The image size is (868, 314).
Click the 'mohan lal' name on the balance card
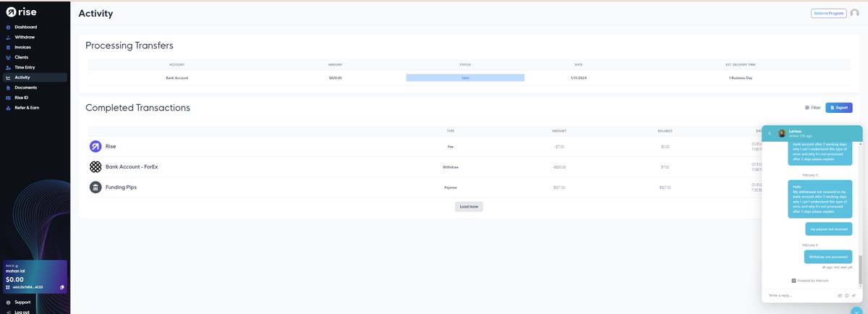click(x=15, y=271)
